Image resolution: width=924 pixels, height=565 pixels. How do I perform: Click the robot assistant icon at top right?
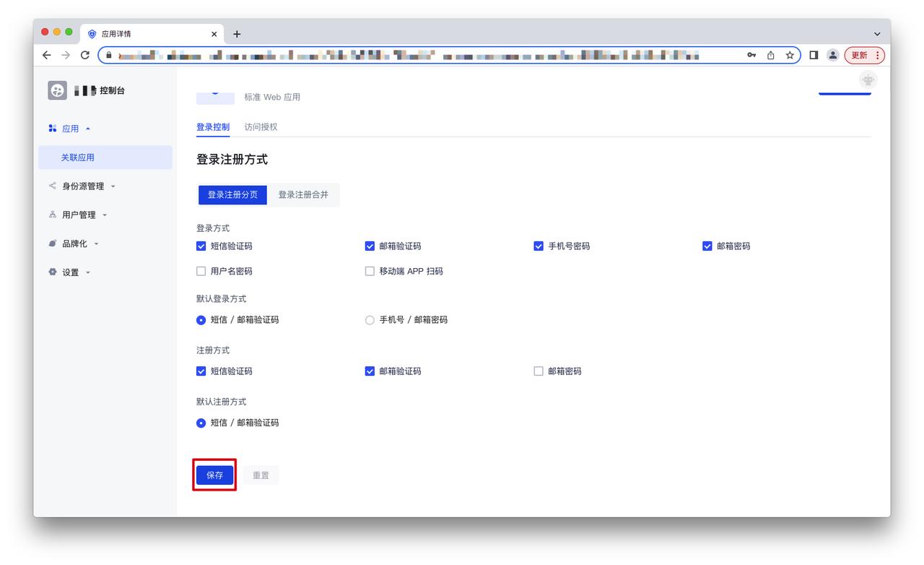click(x=868, y=80)
